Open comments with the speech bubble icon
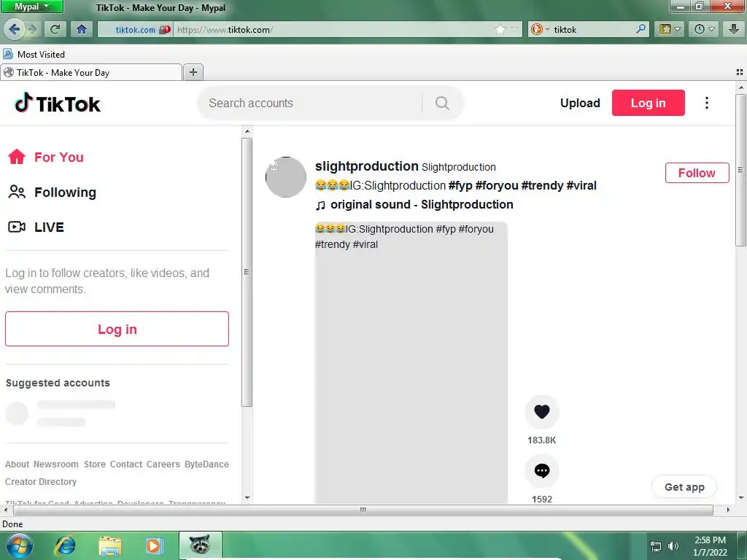747x560 pixels. [x=542, y=471]
